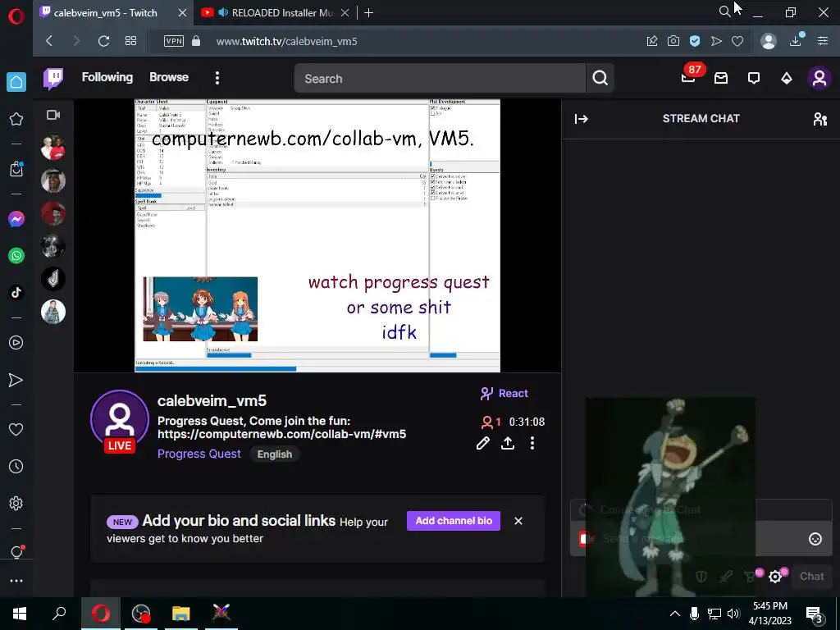Click React button
The height and width of the screenshot is (630, 840).
coord(504,393)
